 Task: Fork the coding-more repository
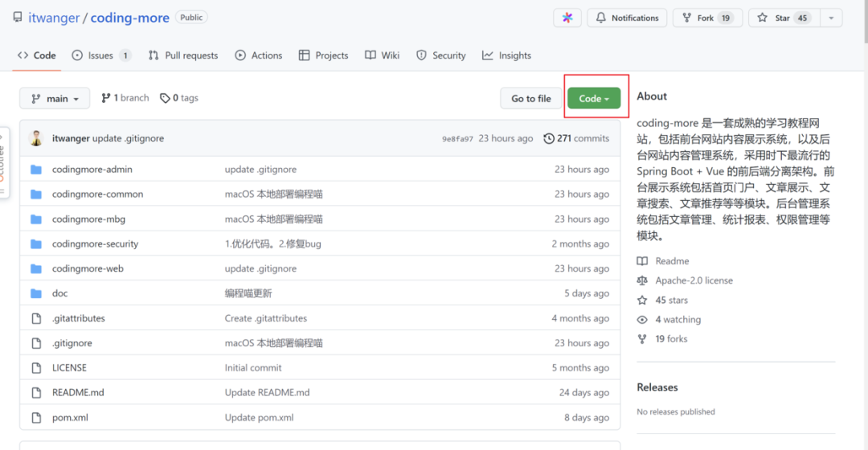click(x=707, y=18)
